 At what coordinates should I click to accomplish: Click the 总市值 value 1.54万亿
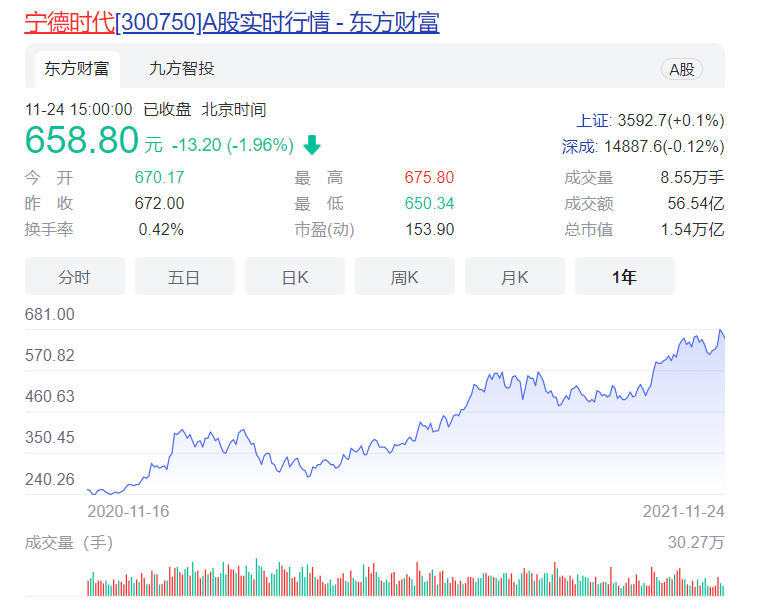(x=692, y=229)
